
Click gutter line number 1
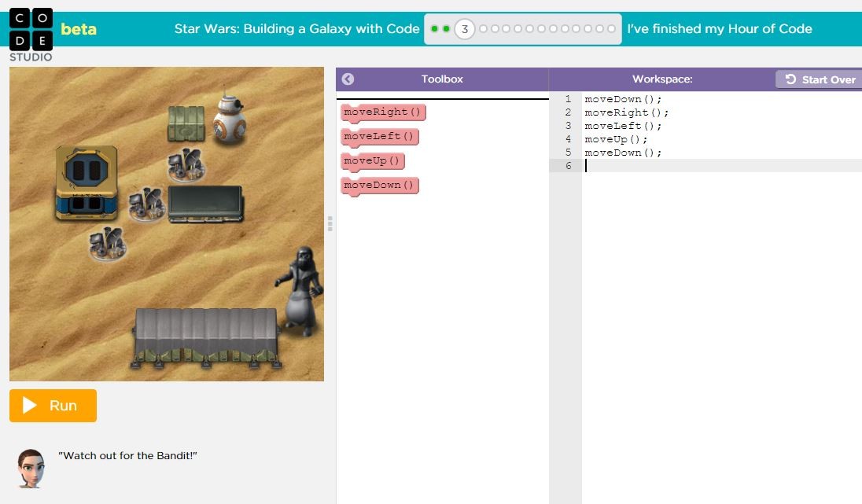(568, 99)
